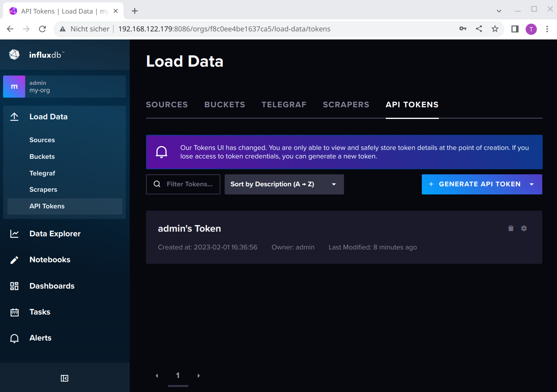Click the InfluxDB logo icon
Viewport: 557px width, 392px height.
pyautogui.click(x=14, y=55)
